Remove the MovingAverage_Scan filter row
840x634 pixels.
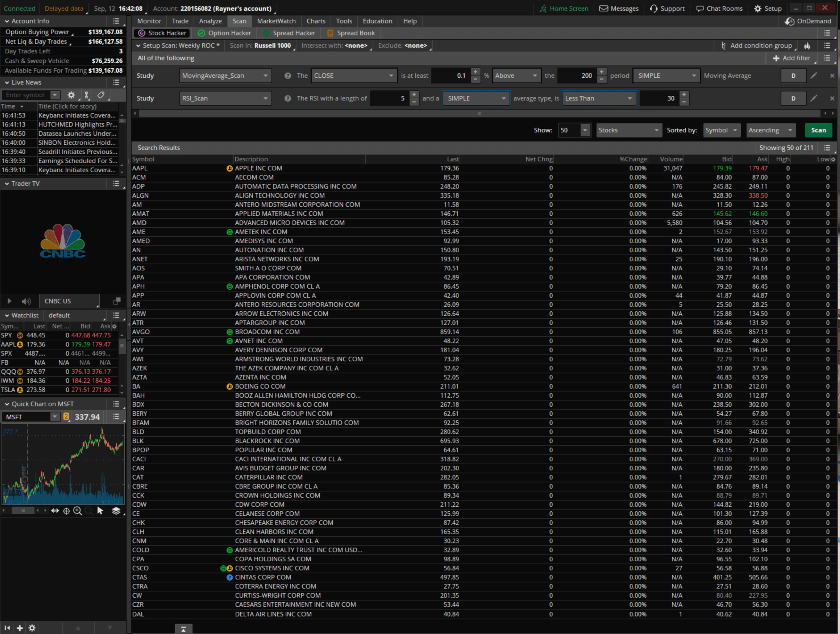(832, 75)
